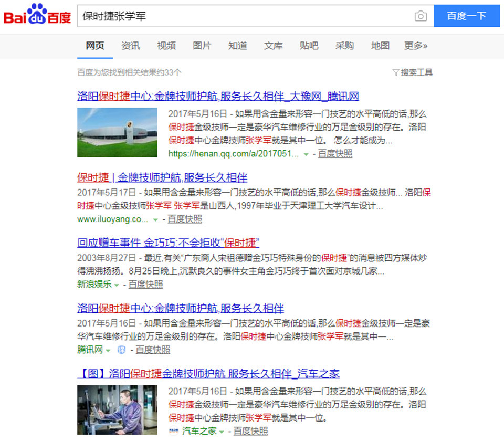Screen dimensions: 504x442
Task: Switch to the 图片 tab
Action: [202, 46]
